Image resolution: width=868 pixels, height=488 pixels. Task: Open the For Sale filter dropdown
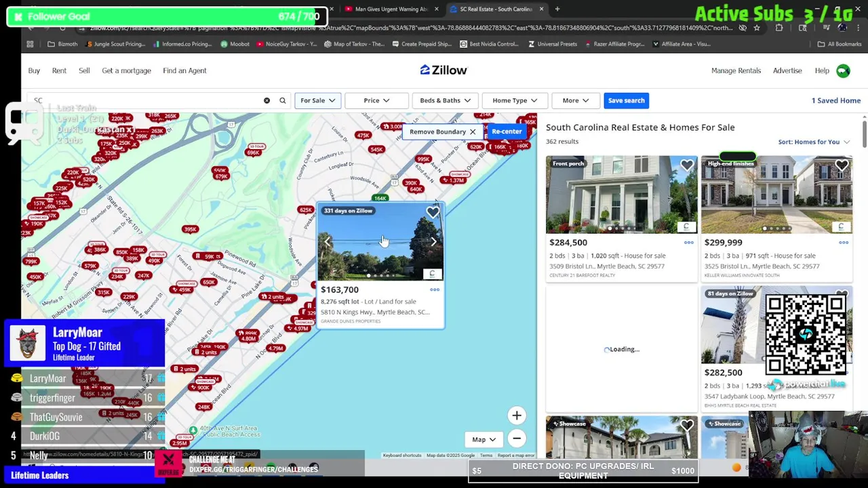point(317,100)
